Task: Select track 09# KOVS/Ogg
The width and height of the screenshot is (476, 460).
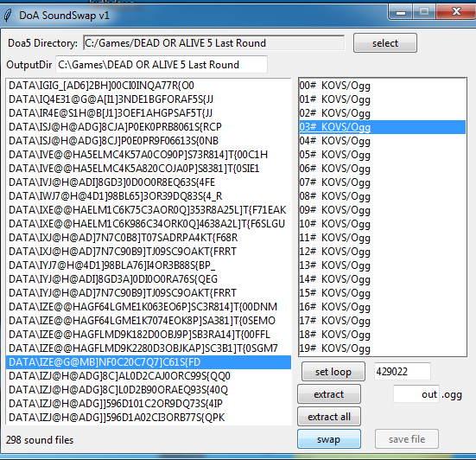Action: tap(383, 209)
